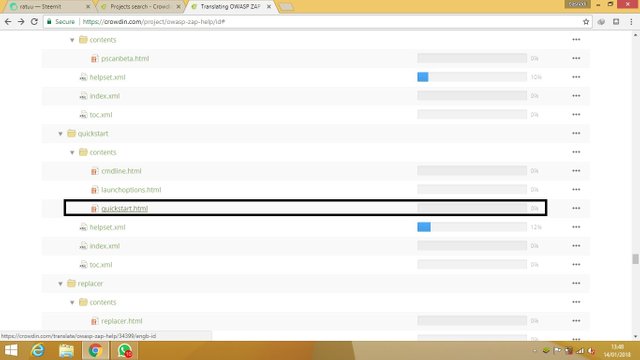Viewport: 640px width, 360px height.
Task: Open more options for cmdline.html row
Action: pos(576,171)
